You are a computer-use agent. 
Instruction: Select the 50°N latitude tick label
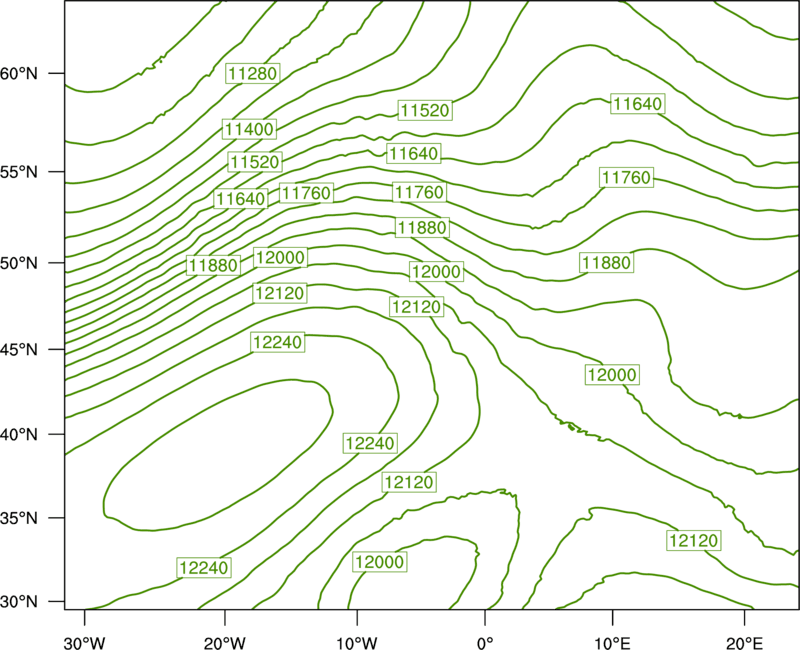point(19,263)
